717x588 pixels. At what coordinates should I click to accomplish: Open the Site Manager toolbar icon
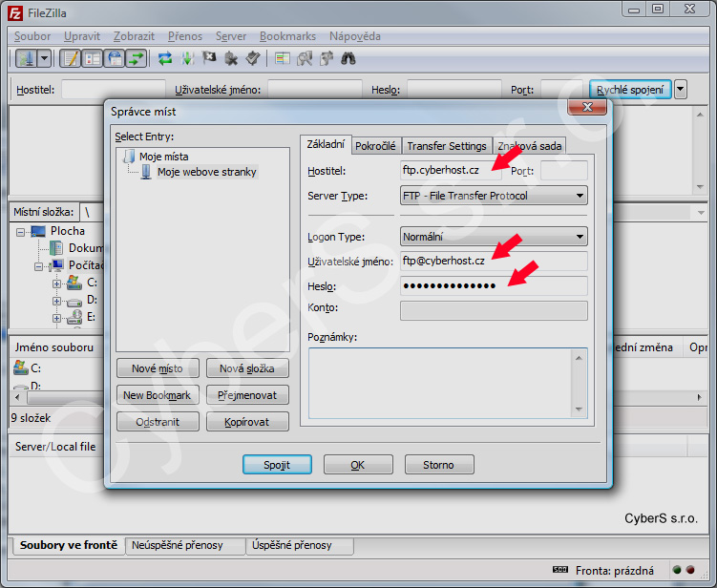(27, 58)
